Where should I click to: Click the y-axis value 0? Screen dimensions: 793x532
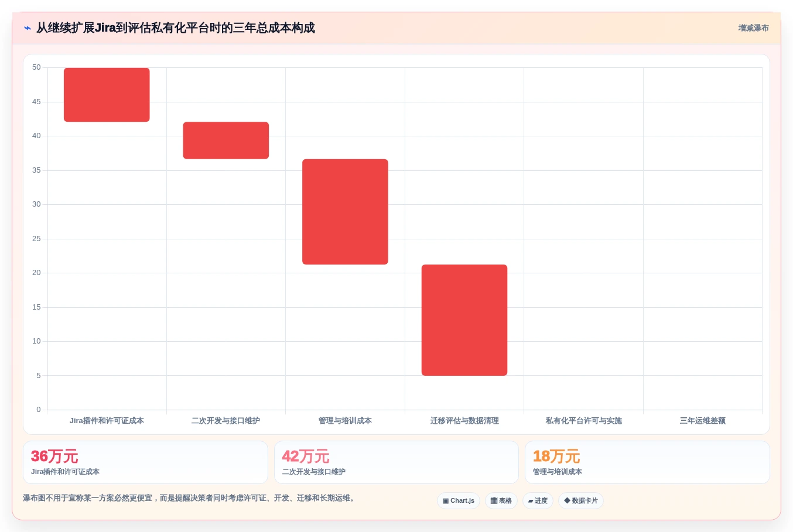point(39,410)
